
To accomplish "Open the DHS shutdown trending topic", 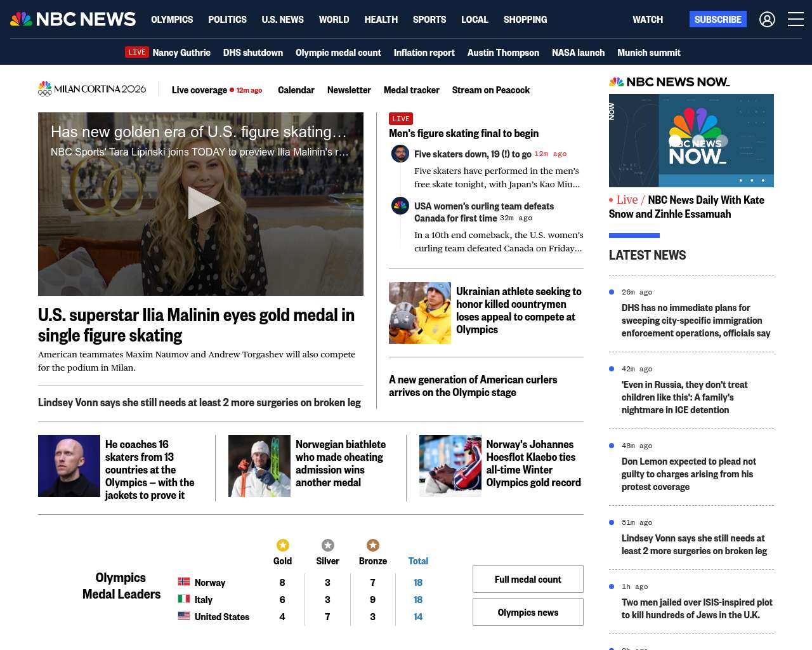I will (253, 53).
